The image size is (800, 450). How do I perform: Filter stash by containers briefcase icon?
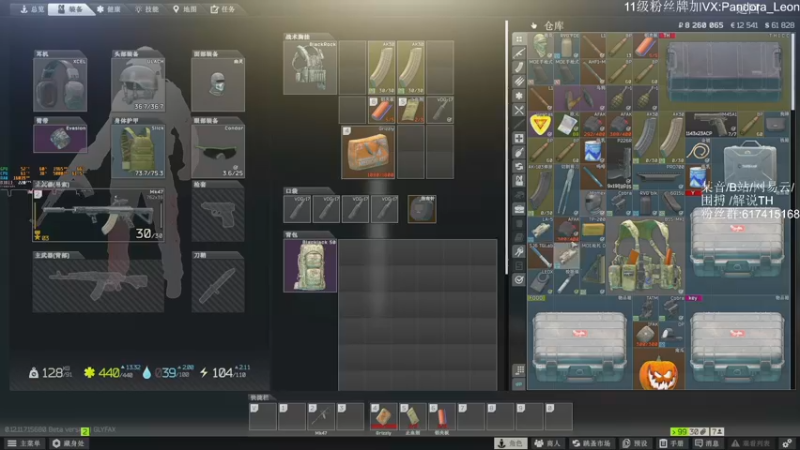(x=519, y=209)
